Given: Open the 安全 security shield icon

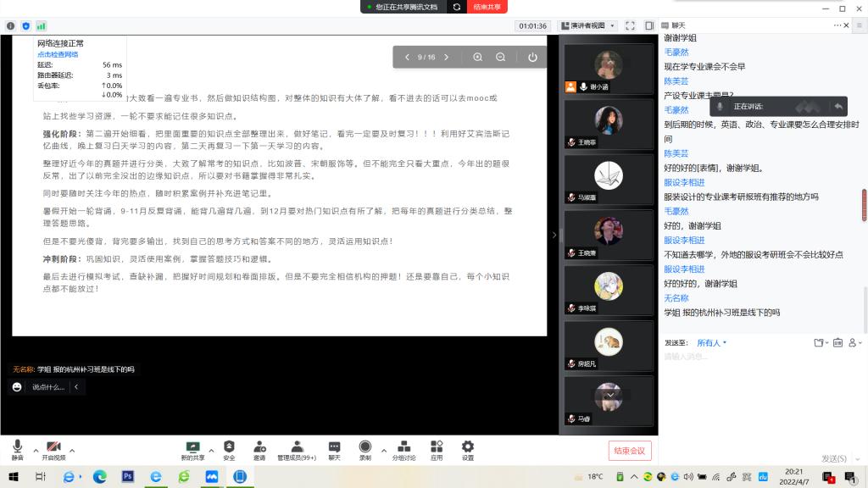Looking at the screenshot, I should tap(229, 449).
